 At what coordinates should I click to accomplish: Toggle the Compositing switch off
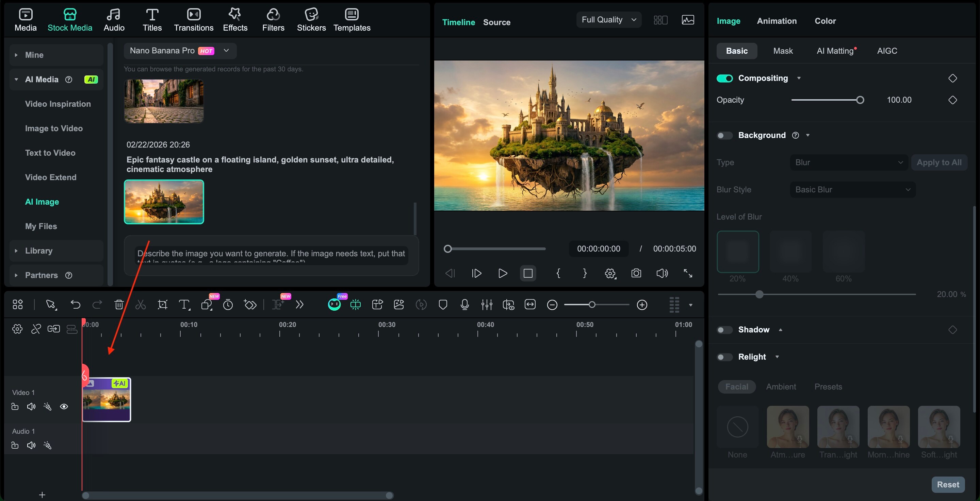pyautogui.click(x=724, y=78)
